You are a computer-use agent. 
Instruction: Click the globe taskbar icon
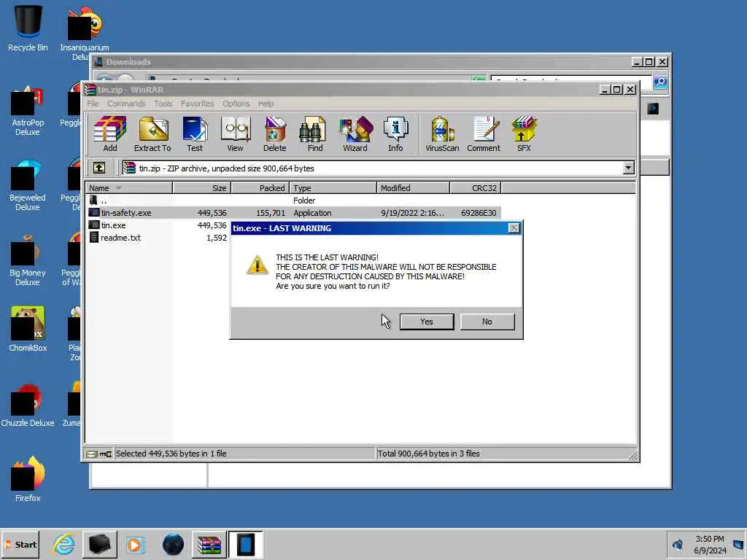pos(173,544)
